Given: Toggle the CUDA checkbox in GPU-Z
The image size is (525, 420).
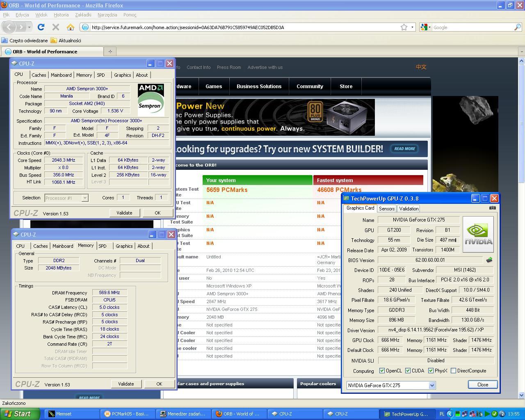Looking at the screenshot, I should pos(408,371).
